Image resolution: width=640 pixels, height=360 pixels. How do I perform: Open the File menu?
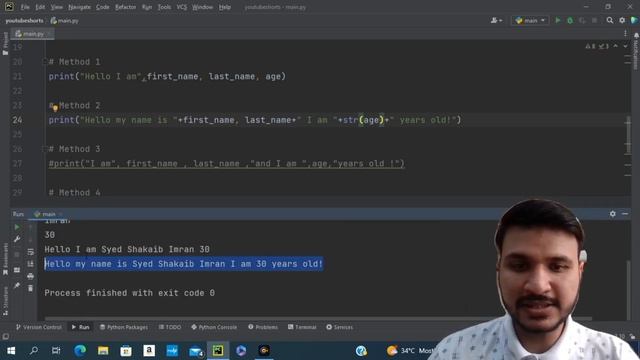coord(25,7)
